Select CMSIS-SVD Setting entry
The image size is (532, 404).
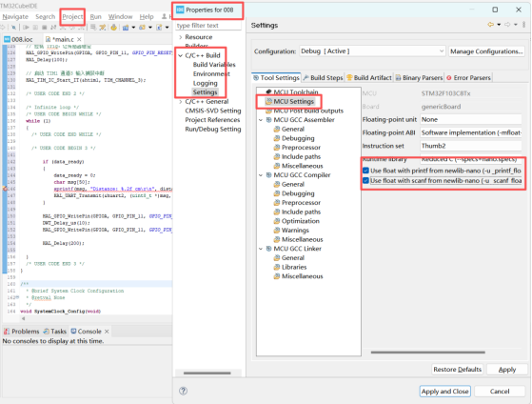213,111
